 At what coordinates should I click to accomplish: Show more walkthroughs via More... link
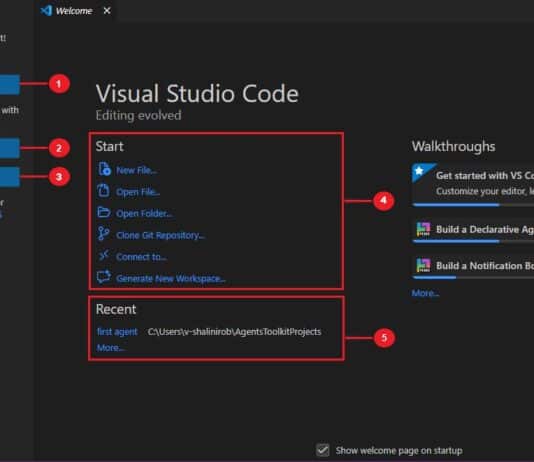coord(425,293)
